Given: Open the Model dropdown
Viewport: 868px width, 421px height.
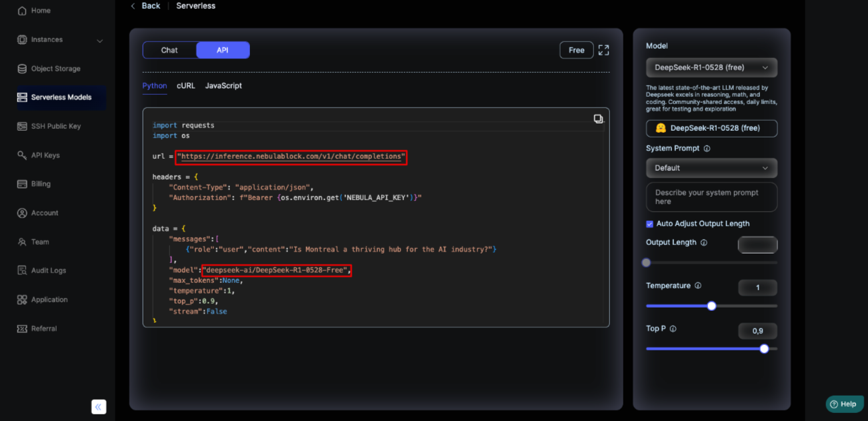Looking at the screenshot, I should tap(711, 67).
